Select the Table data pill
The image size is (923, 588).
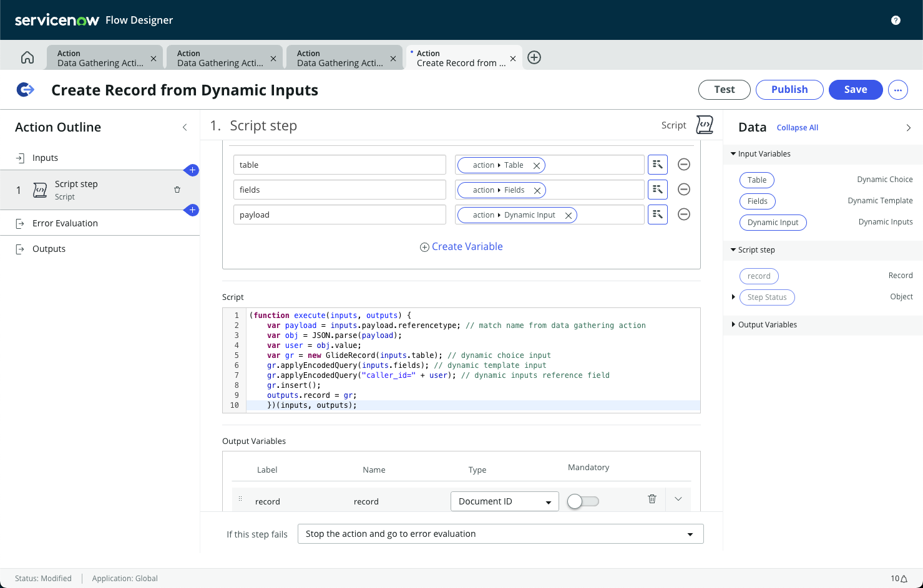(x=757, y=180)
